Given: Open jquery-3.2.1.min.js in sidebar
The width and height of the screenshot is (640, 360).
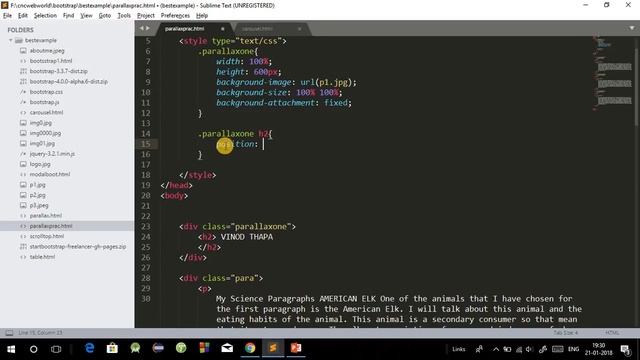Looking at the screenshot, I should 52,154.
